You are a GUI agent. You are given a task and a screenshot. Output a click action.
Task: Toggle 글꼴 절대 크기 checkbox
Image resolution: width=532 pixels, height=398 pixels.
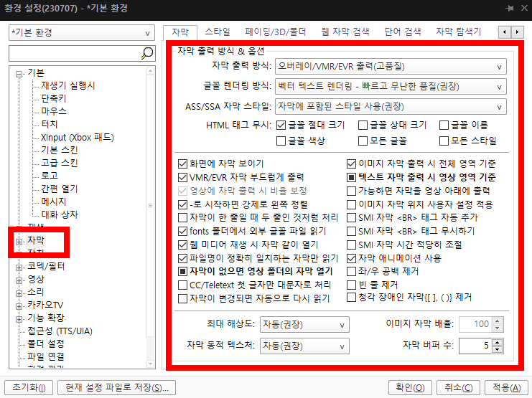(281, 125)
